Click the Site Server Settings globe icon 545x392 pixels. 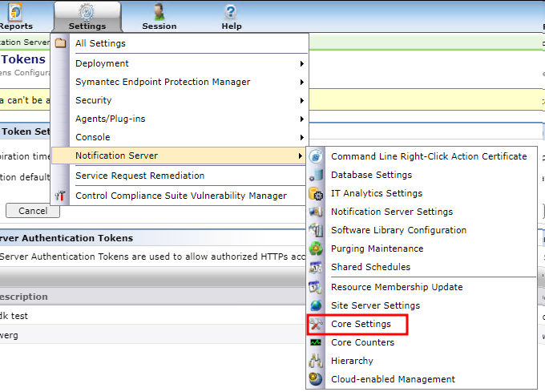[x=316, y=305]
